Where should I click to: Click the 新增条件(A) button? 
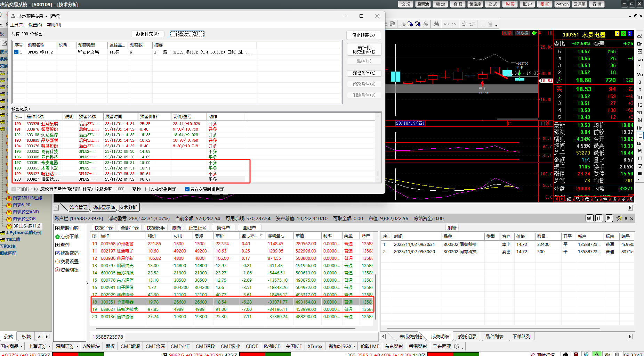[364, 73]
